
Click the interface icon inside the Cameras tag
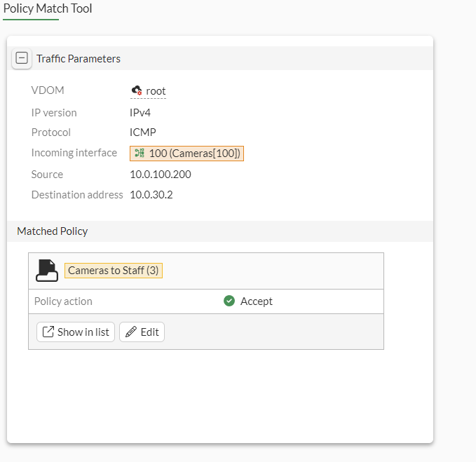(140, 153)
